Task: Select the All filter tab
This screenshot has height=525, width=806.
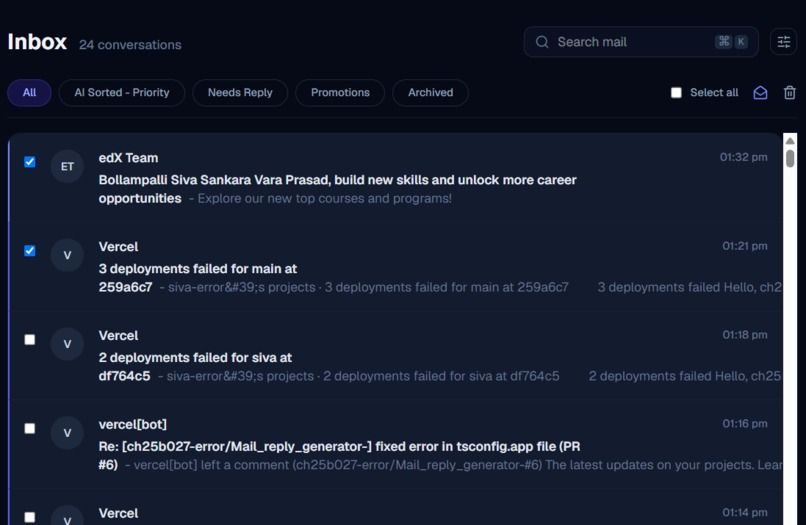Action: click(x=29, y=93)
